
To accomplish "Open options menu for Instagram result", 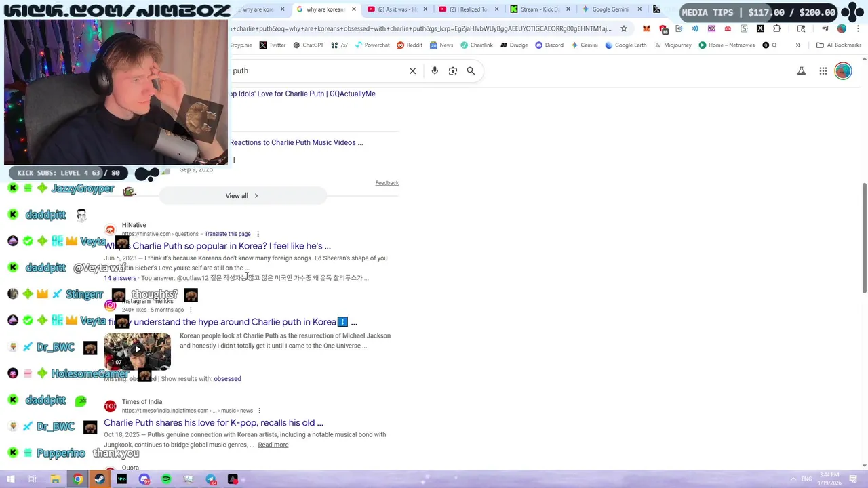I will click(x=191, y=310).
